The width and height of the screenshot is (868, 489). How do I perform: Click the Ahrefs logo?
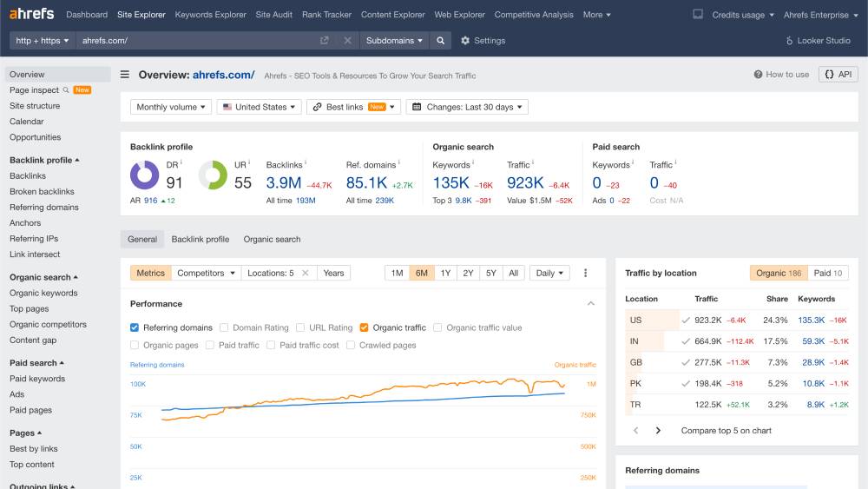(31, 14)
